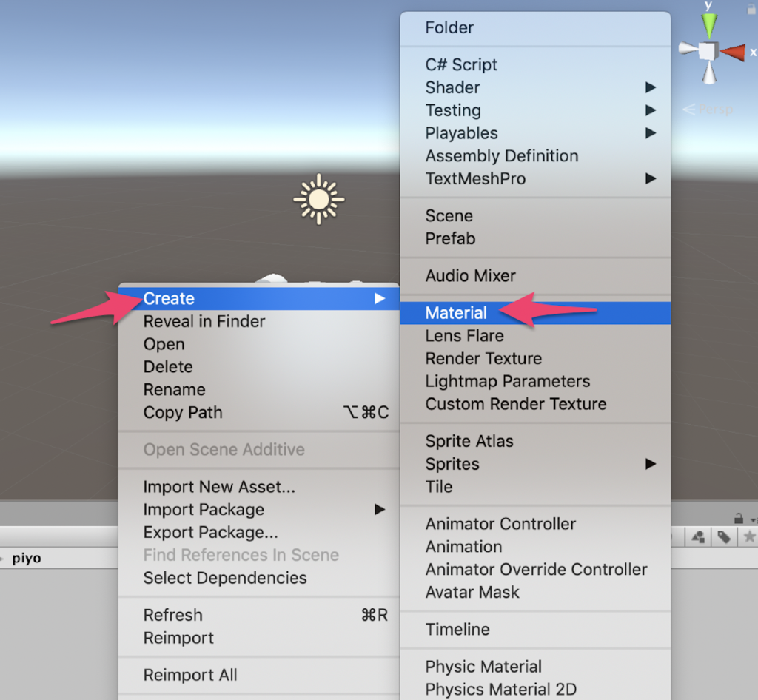
Task: Select Copy Path menu entry
Action: click(x=258, y=413)
